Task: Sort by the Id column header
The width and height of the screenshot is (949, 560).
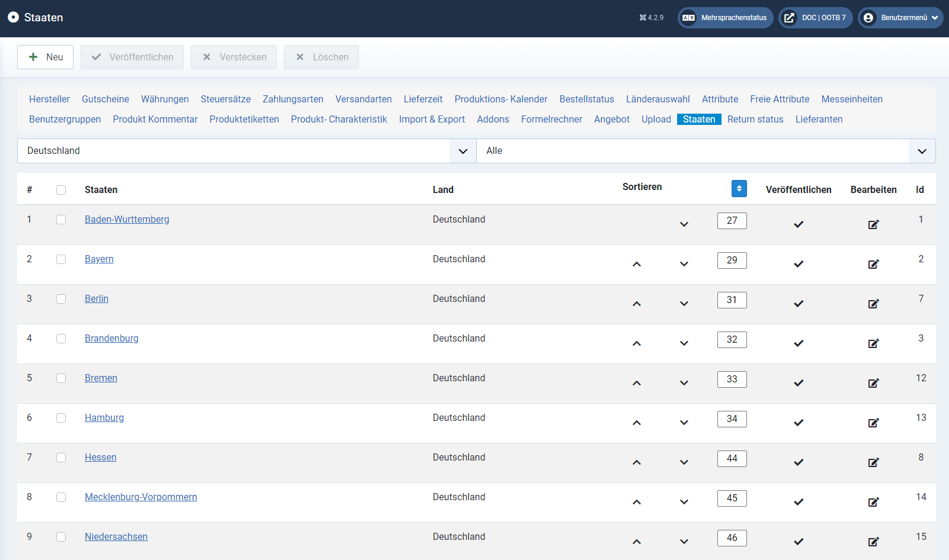Action: point(920,189)
